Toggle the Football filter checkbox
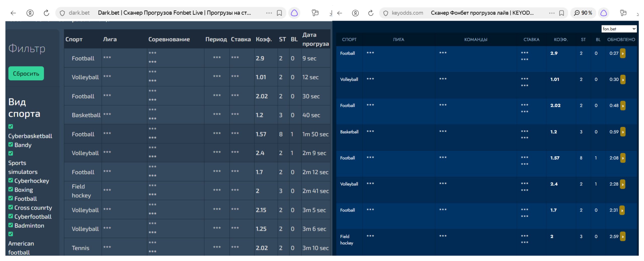Viewport: 644px width, 261px height. pos(11,198)
